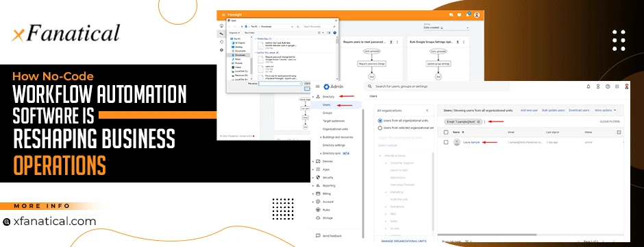Expand the Reporting section

pos(313,186)
